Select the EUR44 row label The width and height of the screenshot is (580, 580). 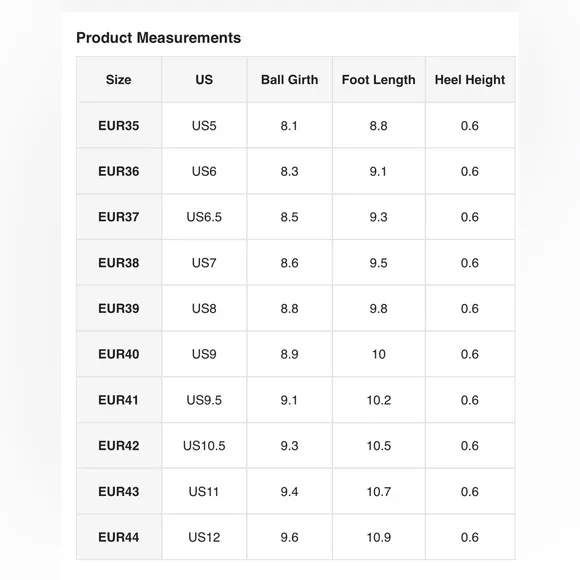point(119,537)
